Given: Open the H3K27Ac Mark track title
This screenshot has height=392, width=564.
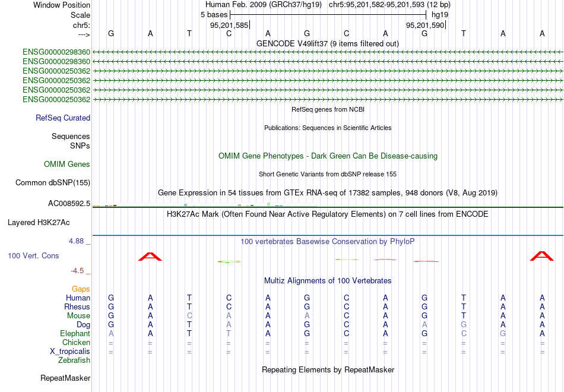Looking at the screenshot, I should click(328, 214).
